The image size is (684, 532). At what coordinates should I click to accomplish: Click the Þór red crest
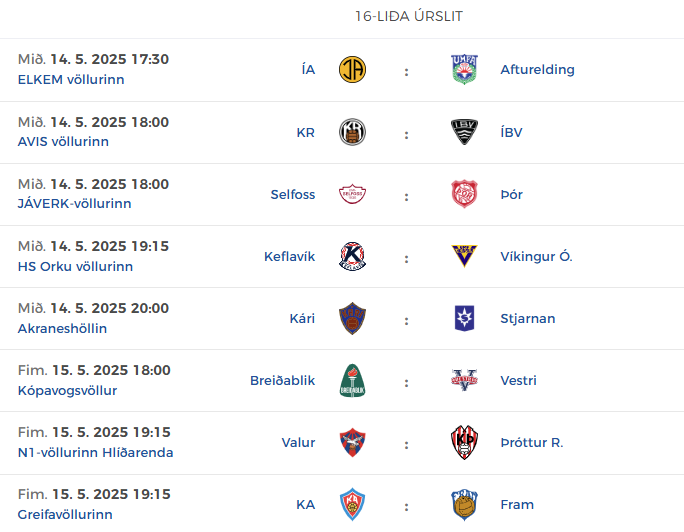464,194
